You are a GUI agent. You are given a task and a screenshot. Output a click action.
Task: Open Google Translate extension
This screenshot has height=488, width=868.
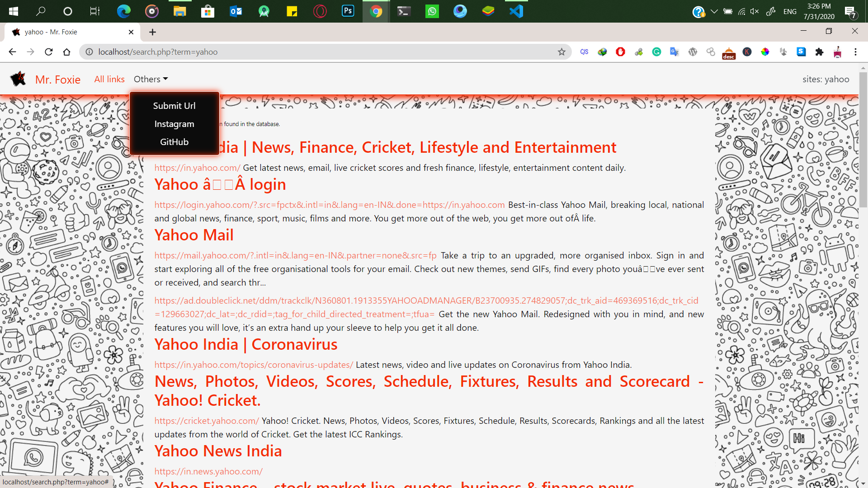click(674, 52)
